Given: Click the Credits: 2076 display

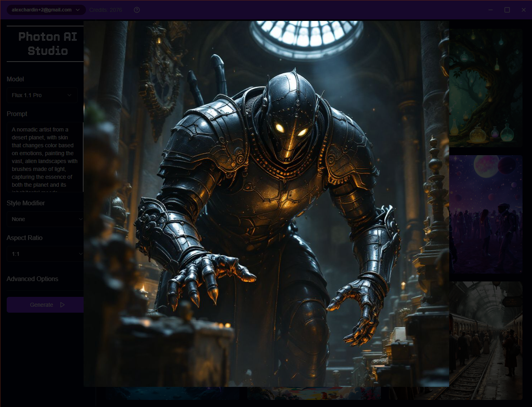Looking at the screenshot, I should pos(106,10).
